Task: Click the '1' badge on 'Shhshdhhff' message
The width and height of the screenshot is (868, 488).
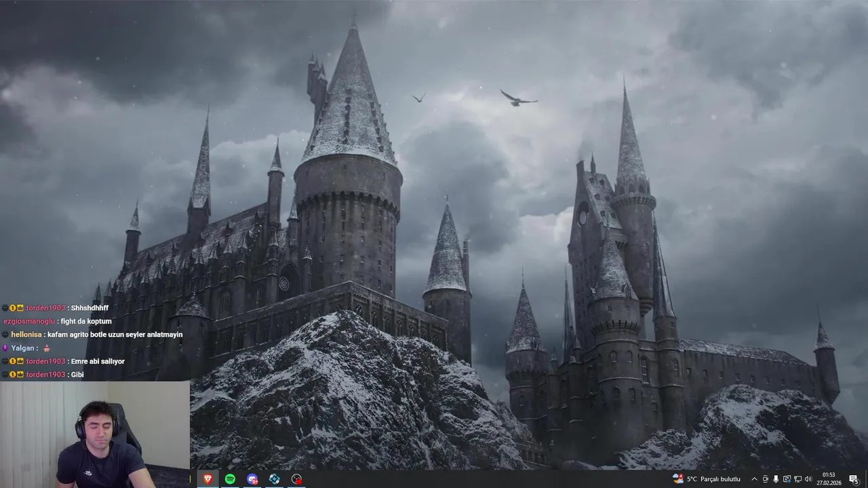Action: [x=13, y=308]
